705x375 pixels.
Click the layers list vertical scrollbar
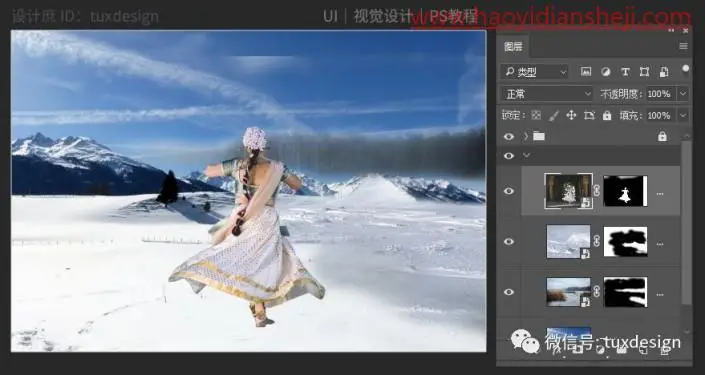point(686,223)
